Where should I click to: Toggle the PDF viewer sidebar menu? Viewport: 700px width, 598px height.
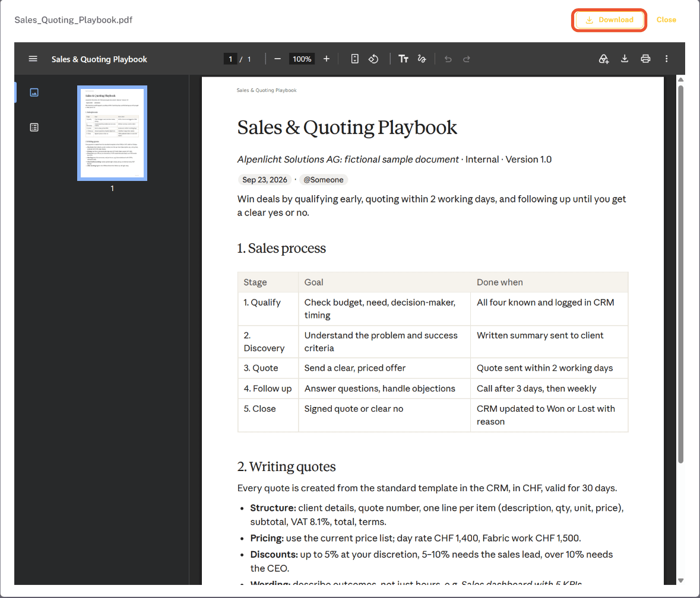pos(33,59)
